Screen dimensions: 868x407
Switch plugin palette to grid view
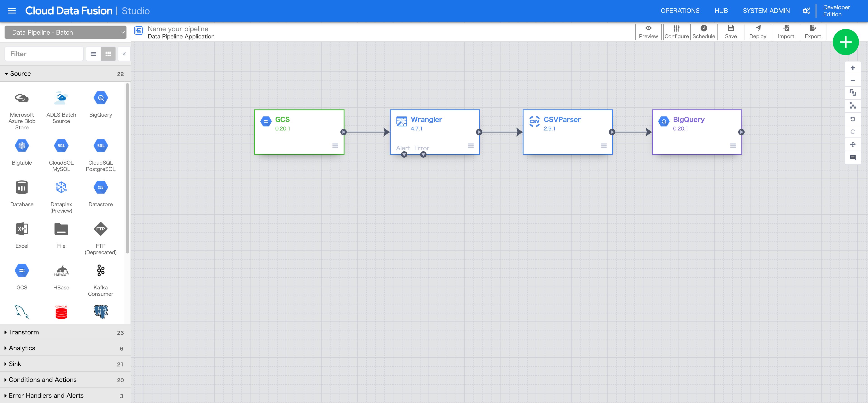pos(108,54)
